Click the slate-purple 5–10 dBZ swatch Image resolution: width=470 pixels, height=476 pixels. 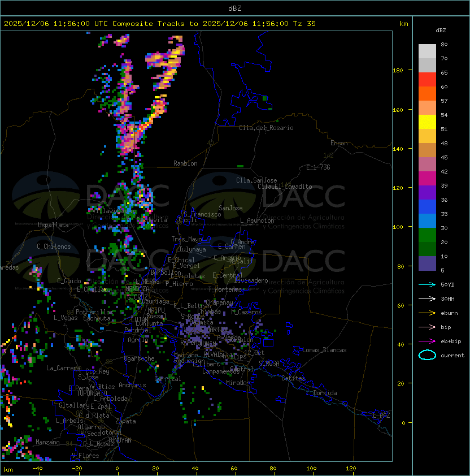pyautogui.click(x=427, y=263)
